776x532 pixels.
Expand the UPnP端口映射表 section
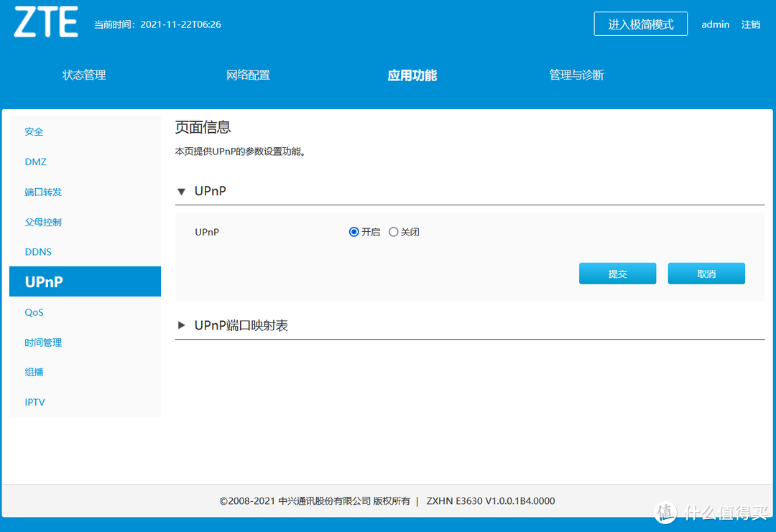[x=181, y=325]
